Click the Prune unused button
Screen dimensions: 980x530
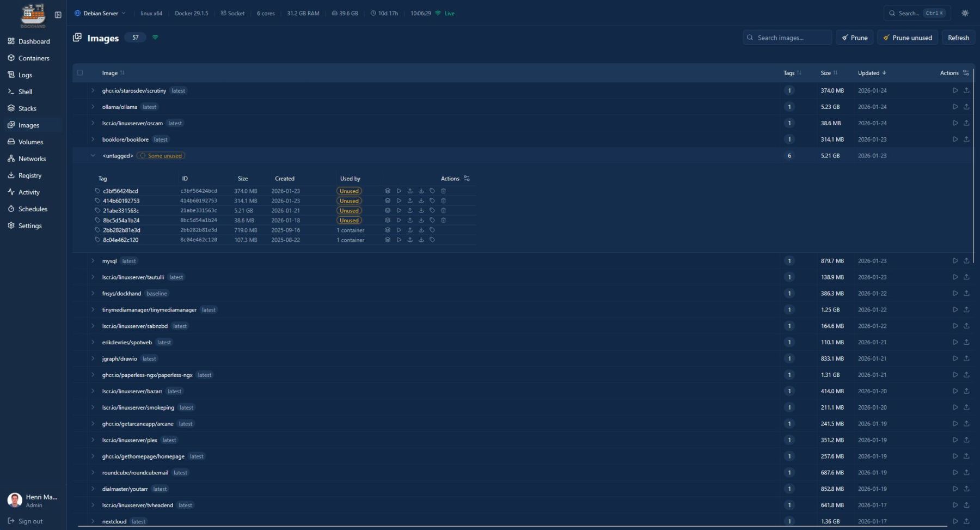tap(907, 38)
